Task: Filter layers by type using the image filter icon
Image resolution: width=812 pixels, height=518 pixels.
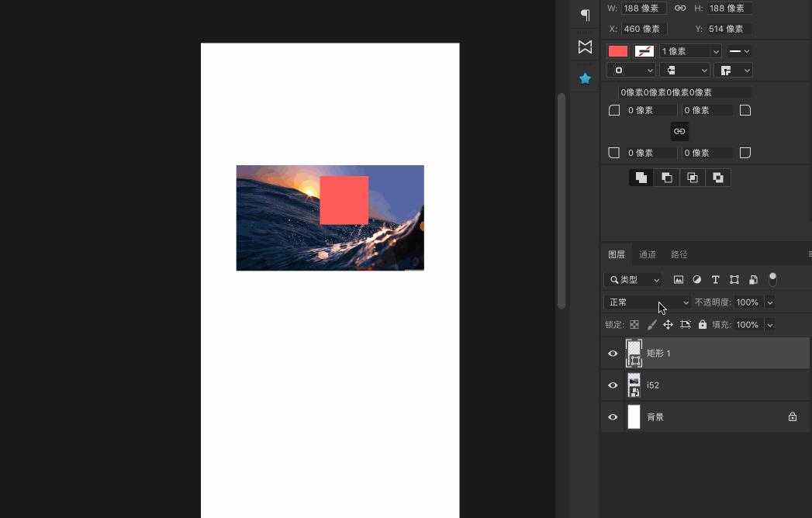Action: [678, 279]
